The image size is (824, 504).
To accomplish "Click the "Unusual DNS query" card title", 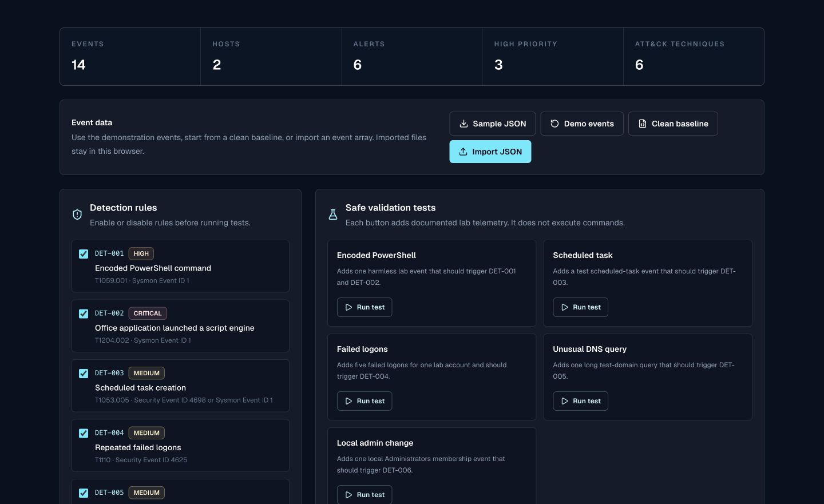I will coord(589,349).
